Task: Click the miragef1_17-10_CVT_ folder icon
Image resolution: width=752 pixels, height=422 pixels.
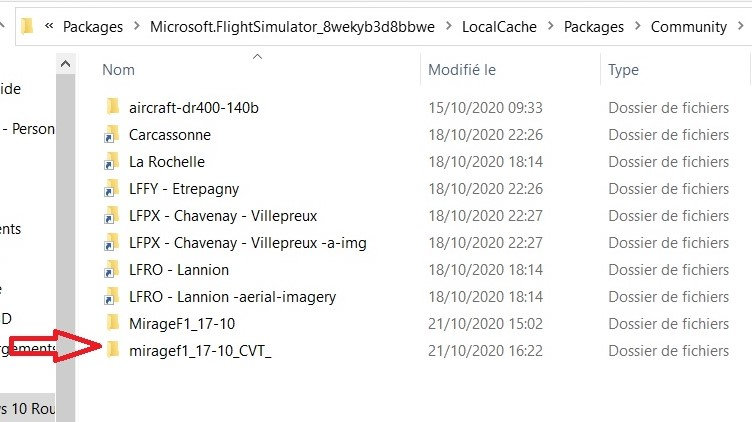Action: coord(112,351)
